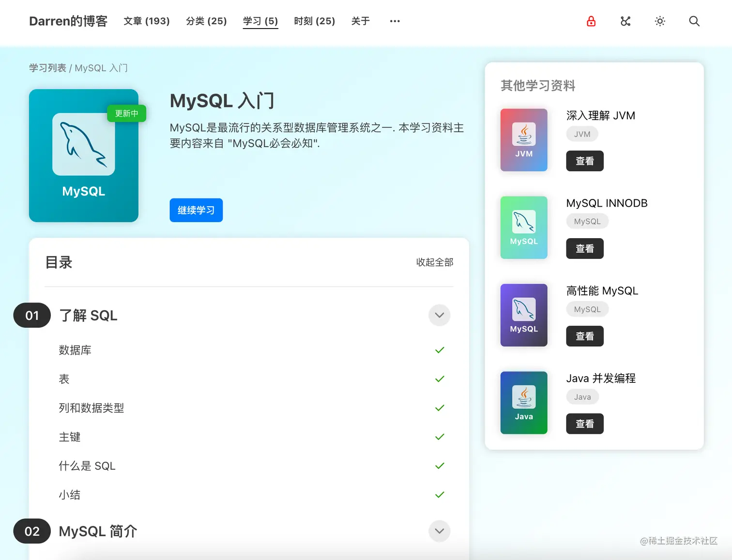Click 查看 for MySQL INNODB
Screen dimensions: 732x560
coord(585,249)
